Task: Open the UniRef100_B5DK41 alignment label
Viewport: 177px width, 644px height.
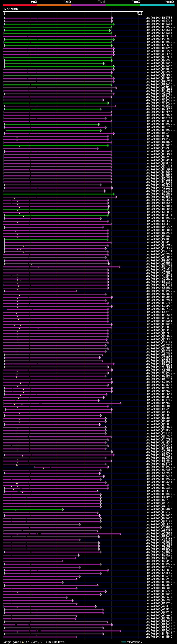Action: (x=159, y=154)
